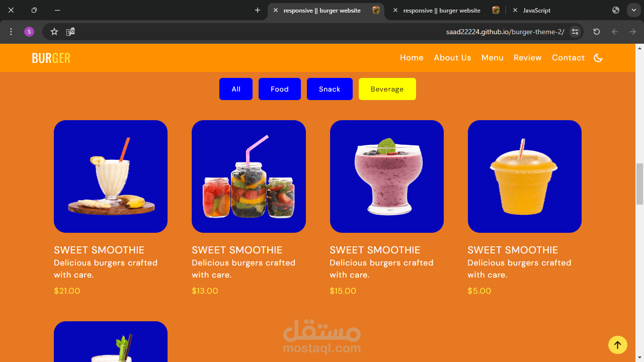Click the page vertical scrollbar thumb

[640, 184]
